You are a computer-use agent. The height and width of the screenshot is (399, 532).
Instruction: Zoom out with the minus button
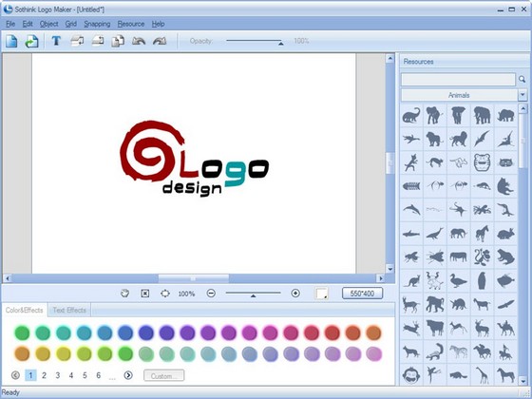click(x=211, y=293)
